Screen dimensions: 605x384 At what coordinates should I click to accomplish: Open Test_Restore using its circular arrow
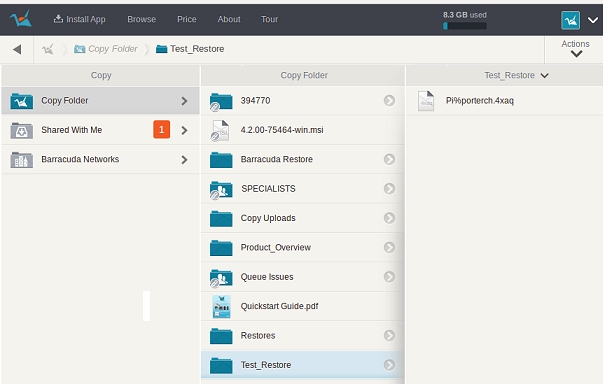(389, 365)
